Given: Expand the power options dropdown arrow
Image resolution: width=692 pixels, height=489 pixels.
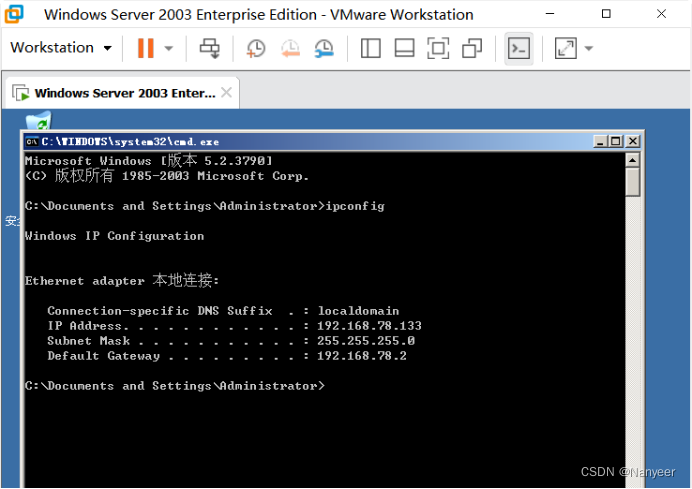Looking at the screenshot, I should pyautogui.click(x=169, y=48).
